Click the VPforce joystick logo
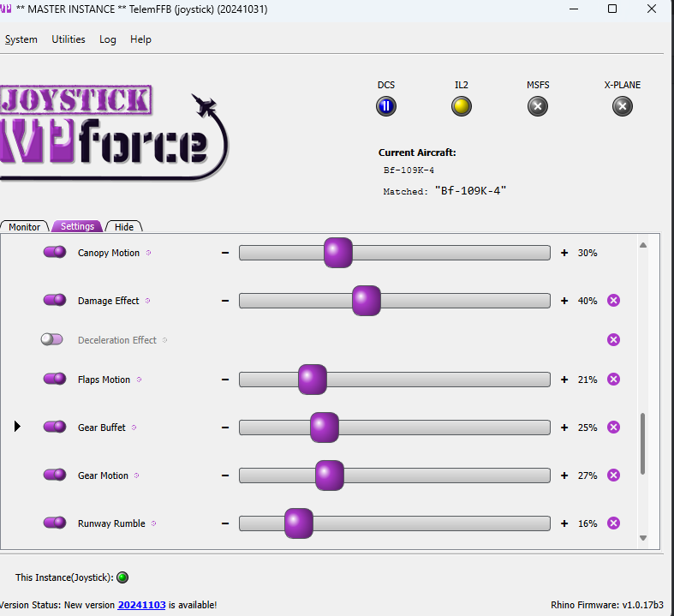Image resolution: width=674 pixels, height=616 pixels. tap(114, 133)
